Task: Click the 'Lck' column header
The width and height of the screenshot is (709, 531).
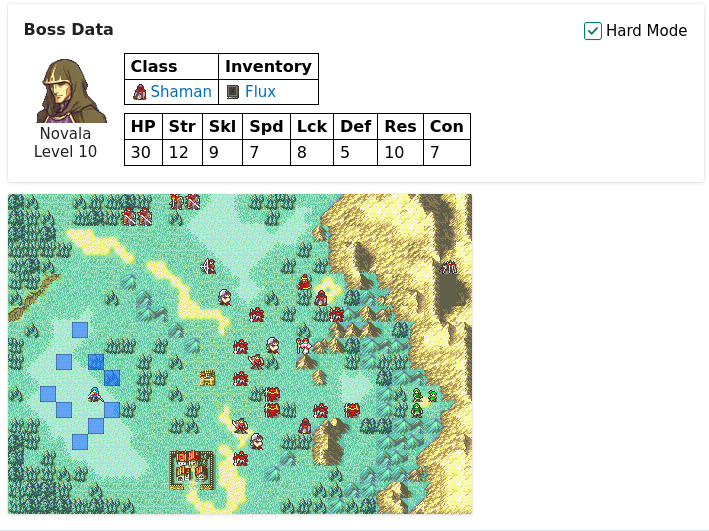Action: click(312, 127)
